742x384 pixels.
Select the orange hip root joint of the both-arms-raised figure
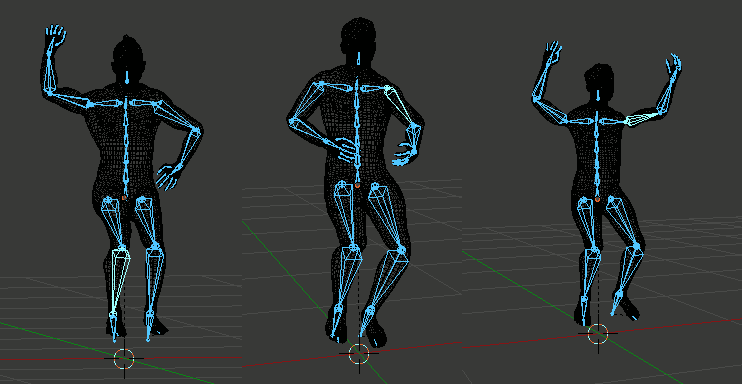point(598,199)
